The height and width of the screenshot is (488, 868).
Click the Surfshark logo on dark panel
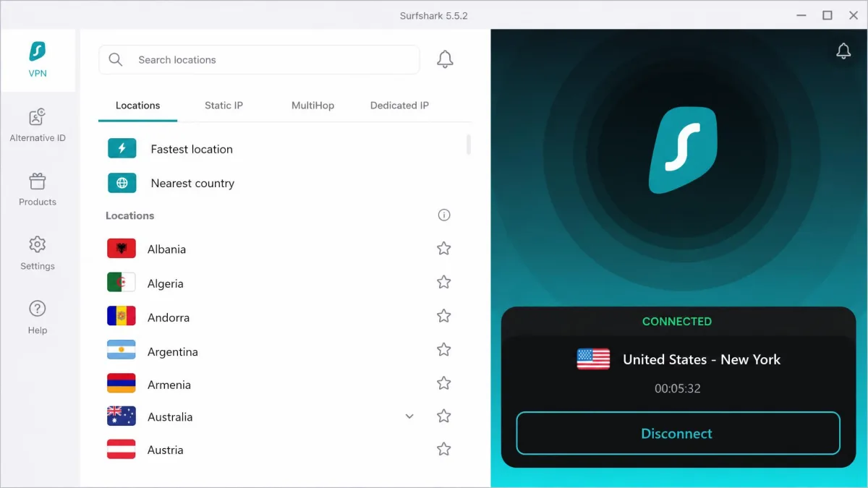tap(683, 150)
